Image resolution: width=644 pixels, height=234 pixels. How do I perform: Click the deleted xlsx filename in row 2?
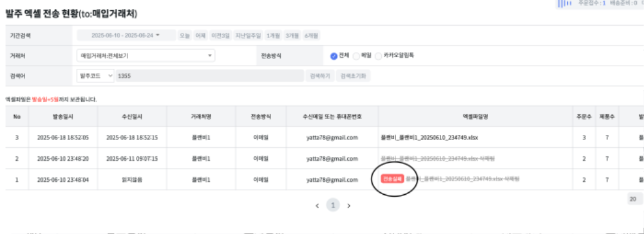438,158
